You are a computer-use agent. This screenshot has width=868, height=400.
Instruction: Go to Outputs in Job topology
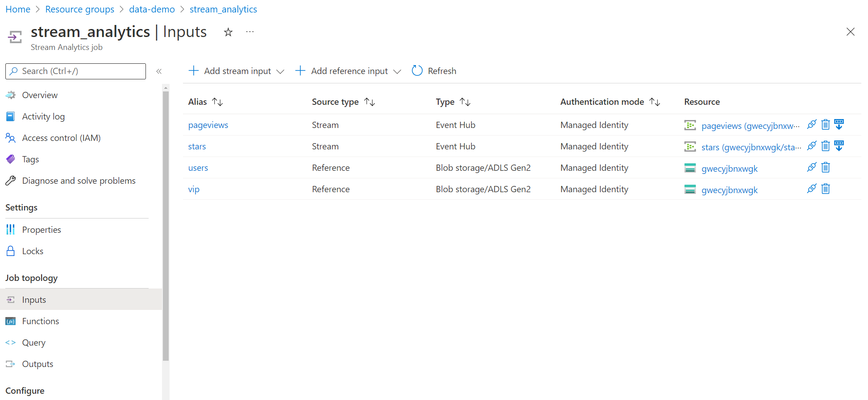click(37, 364)
